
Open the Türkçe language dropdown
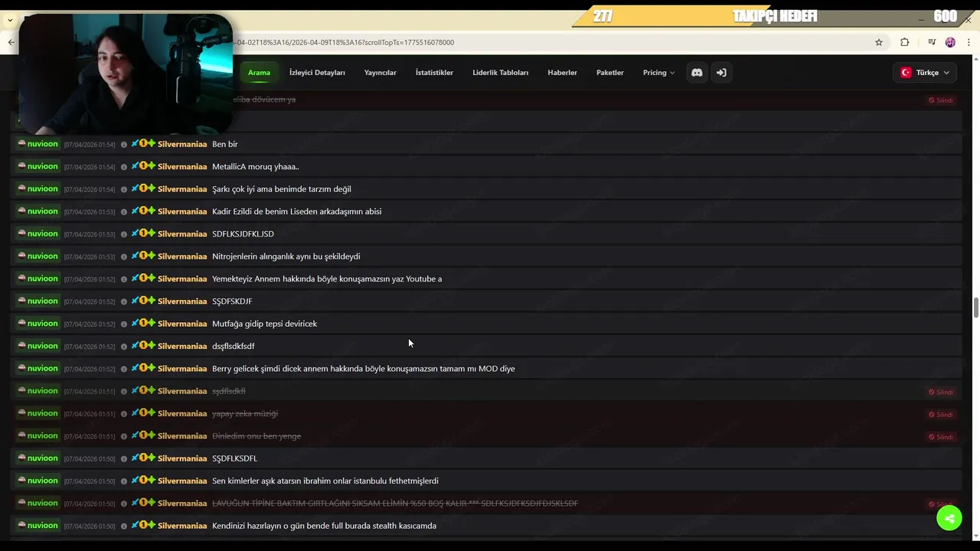click(926, 73)
